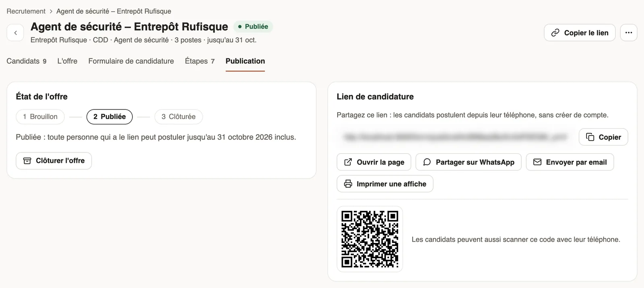Click the text about 31 octobre 2026 inclus
Image resolution: width=644 pixels, height=288 pixels.
tap(156, 137)
